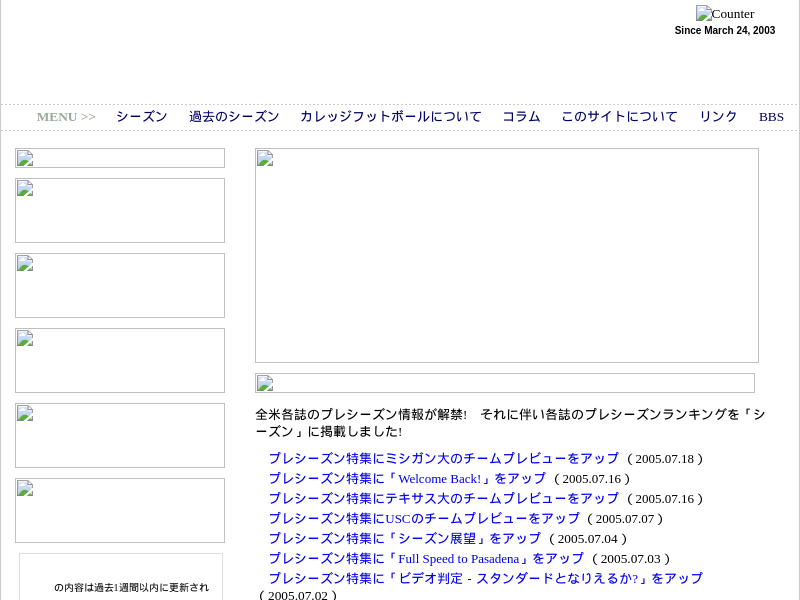Click the last sidebar image above the update note
Screen dimensions: 800x600
click(x=120, y=510)
